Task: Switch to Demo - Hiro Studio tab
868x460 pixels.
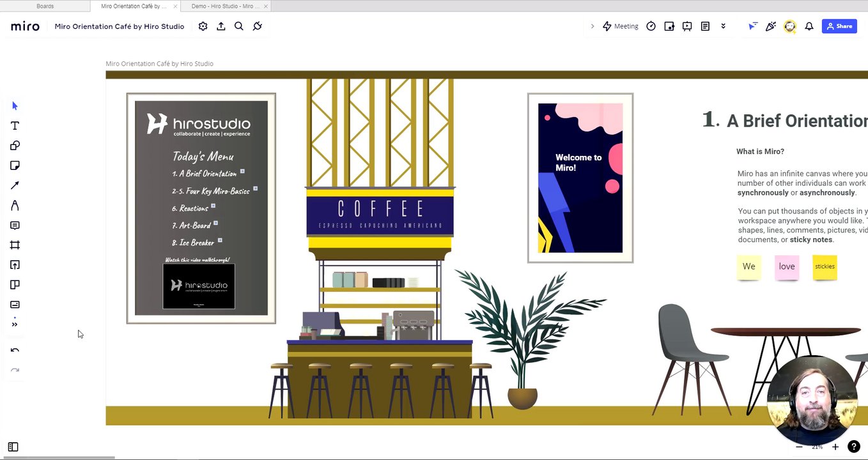Action: pos(226,6)
